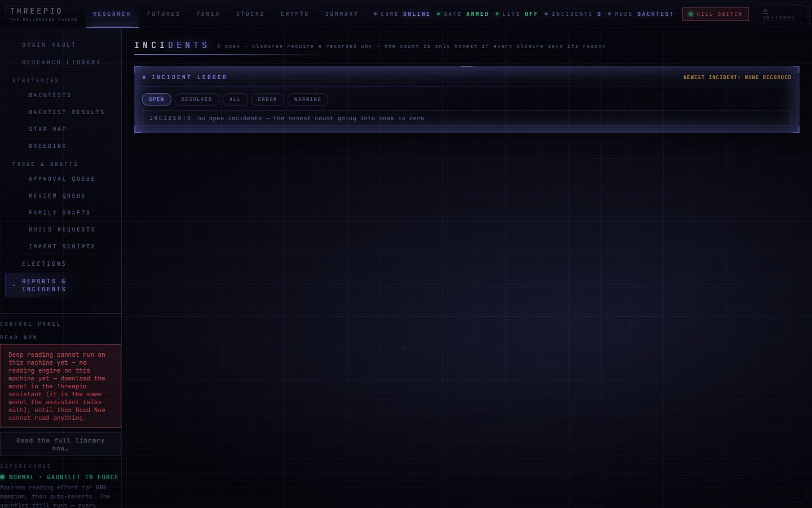This screenshot has height=508, width=812.
Task: Click the Core Online status indicator
Action: pos(402,14)
